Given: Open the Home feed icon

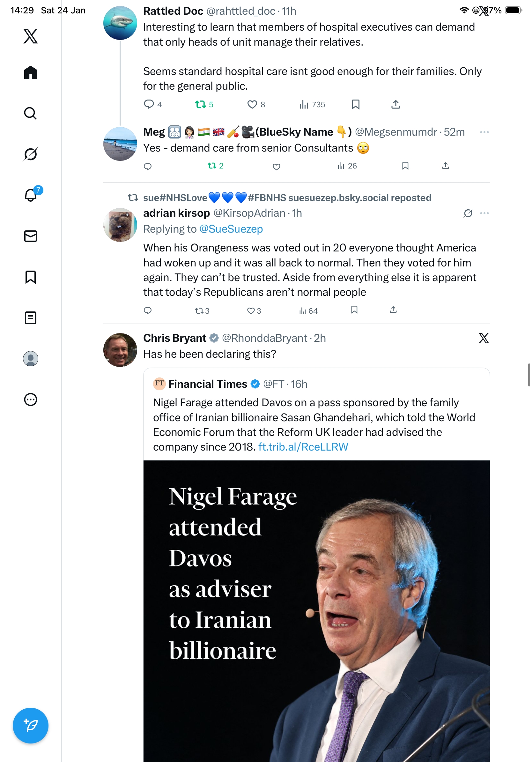Looking at the screenshot, I should click(x=31, y=72).
